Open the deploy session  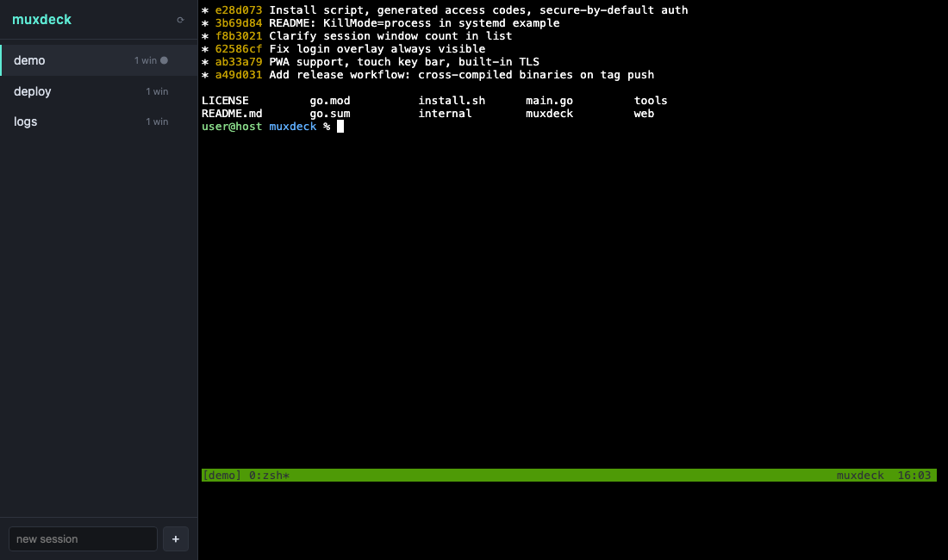(98, 91)
